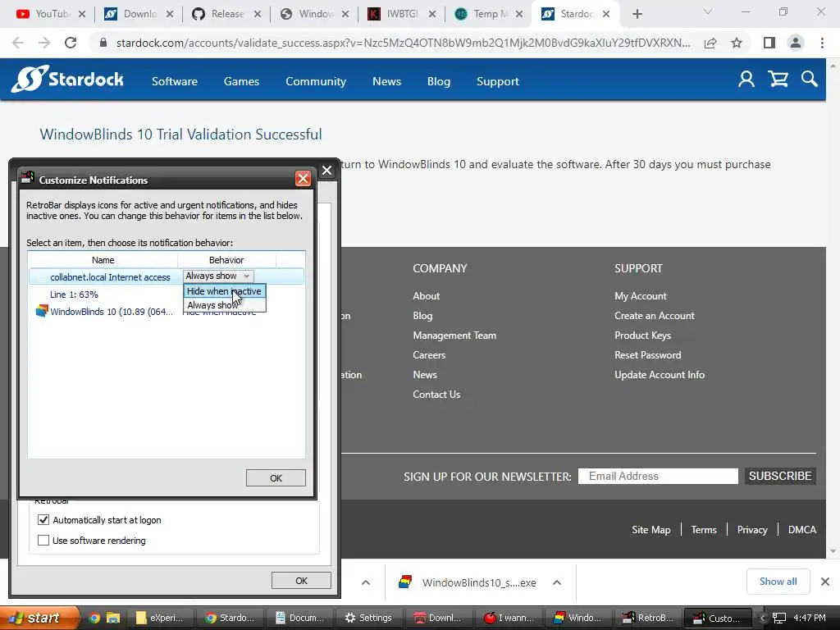The width and height of the screenshot is (840, 630).
Task: Select collabnet.local Internet access row
Action: [x=167, y=276]
